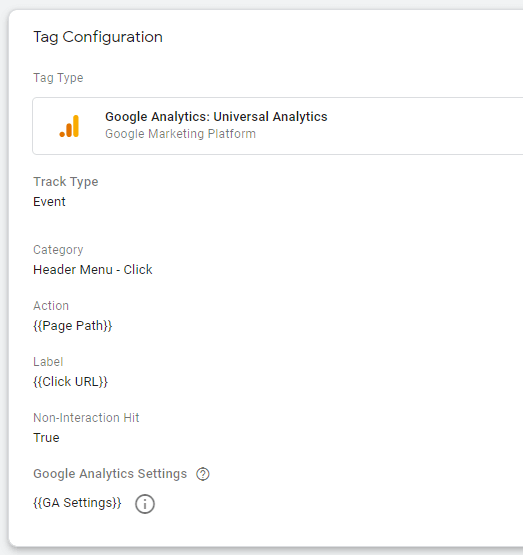Click the Google Analytics: Universal Analytics title
Viewport: 523px width, 555px height.
(216, 117)
